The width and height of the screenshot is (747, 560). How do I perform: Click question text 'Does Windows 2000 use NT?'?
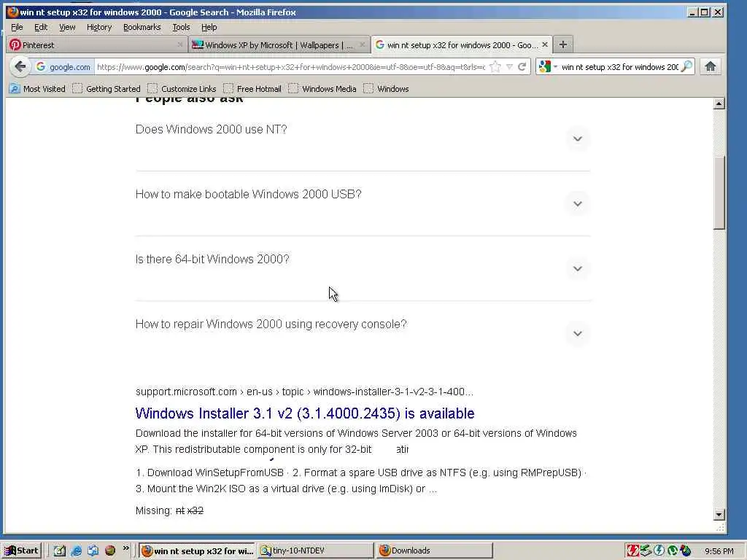coord(211,130)
